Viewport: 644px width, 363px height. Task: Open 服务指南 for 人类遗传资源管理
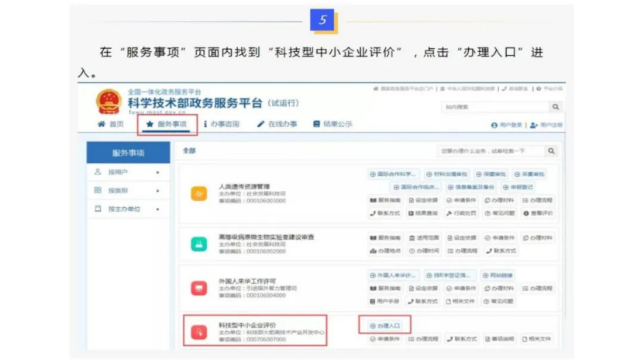coord(385,201)
